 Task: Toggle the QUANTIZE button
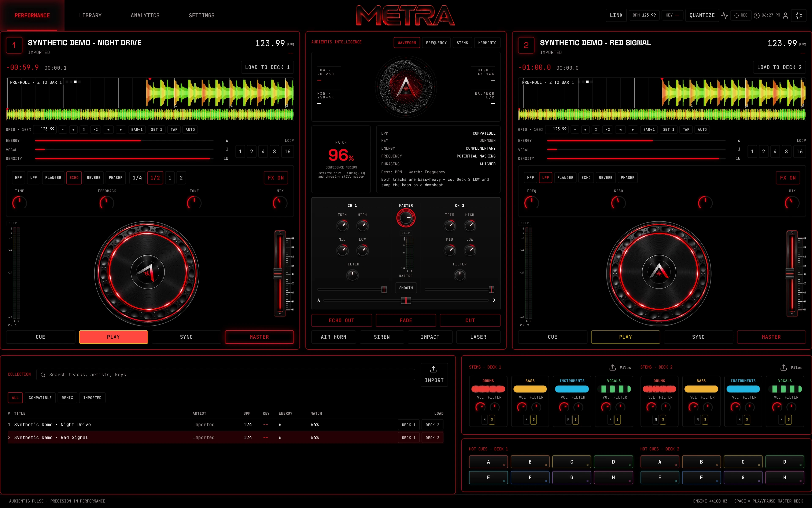[x=702, y=15]
